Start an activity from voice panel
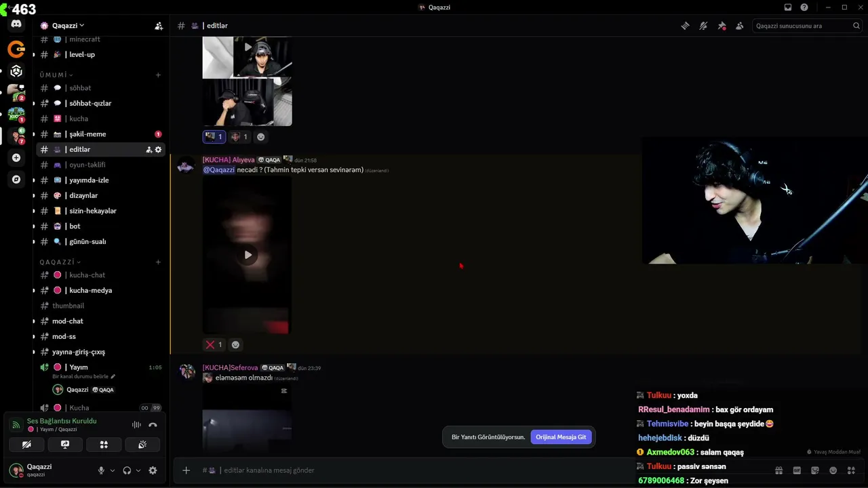Screen dimensions: 868x488 pos(104,445)
